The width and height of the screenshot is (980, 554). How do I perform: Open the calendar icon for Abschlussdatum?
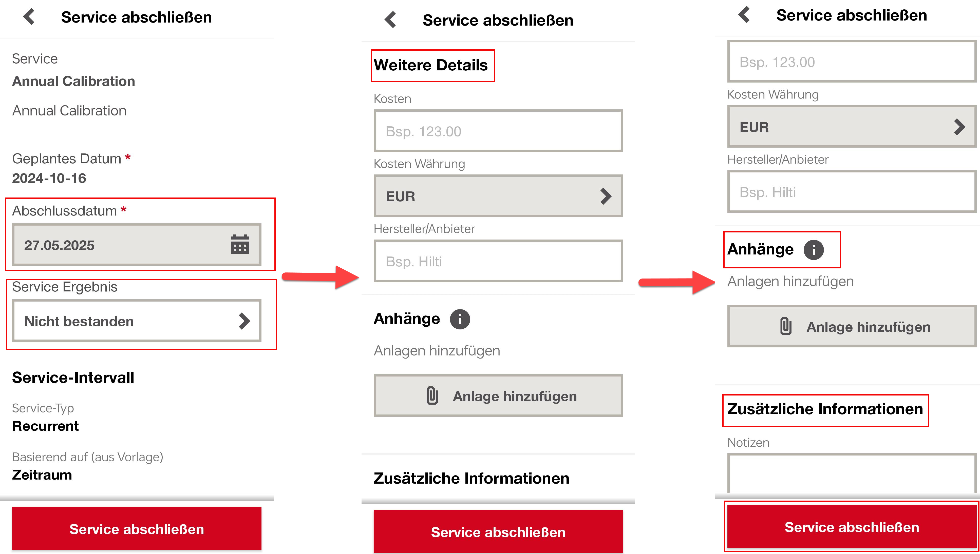click(240, 245)
